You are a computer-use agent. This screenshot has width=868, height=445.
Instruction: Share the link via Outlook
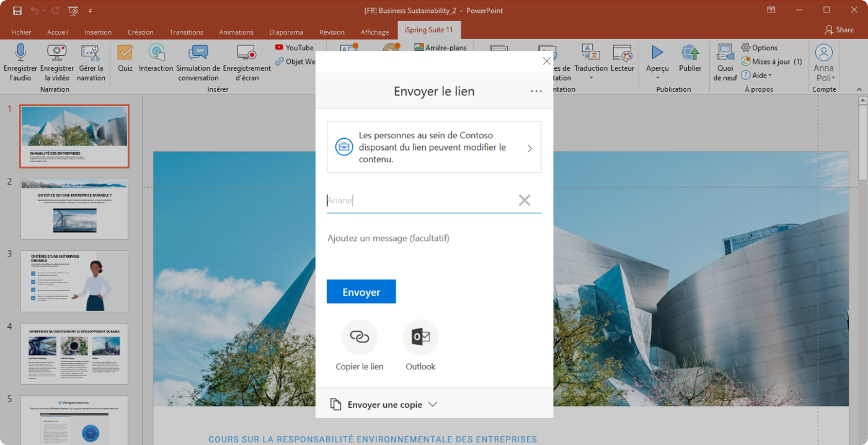420,337
